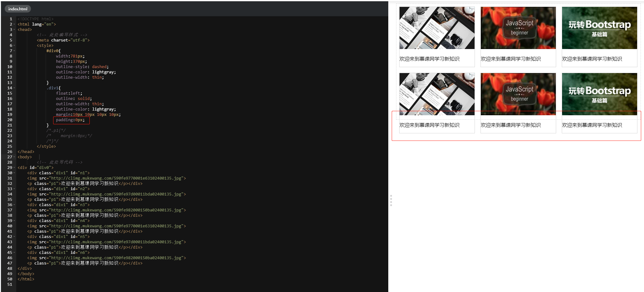
Task: Click the img src code on line 37
Action: 107,210
